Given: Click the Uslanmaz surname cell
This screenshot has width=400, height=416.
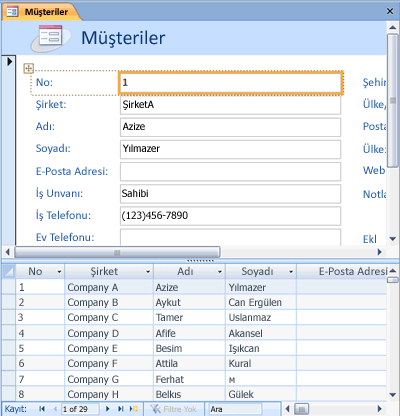Looking at the screenshot, I should (261, 317).
